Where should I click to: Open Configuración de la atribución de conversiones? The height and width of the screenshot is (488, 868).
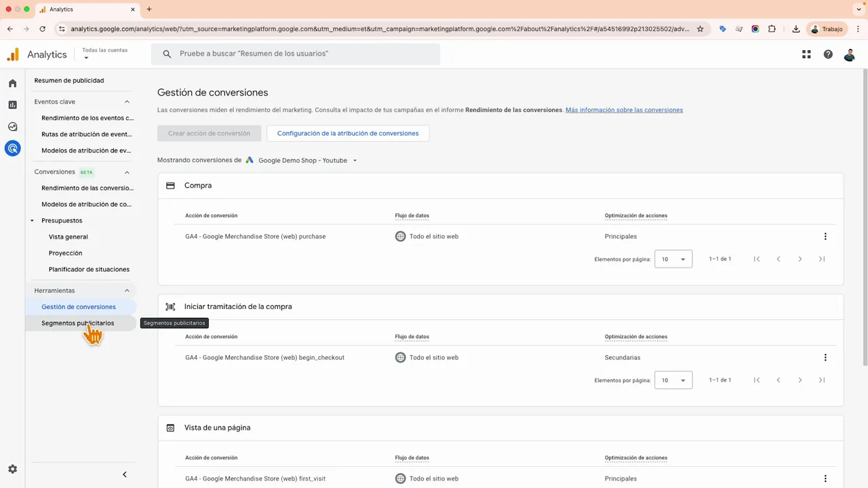pyautogui.click(x=348, y=134)
